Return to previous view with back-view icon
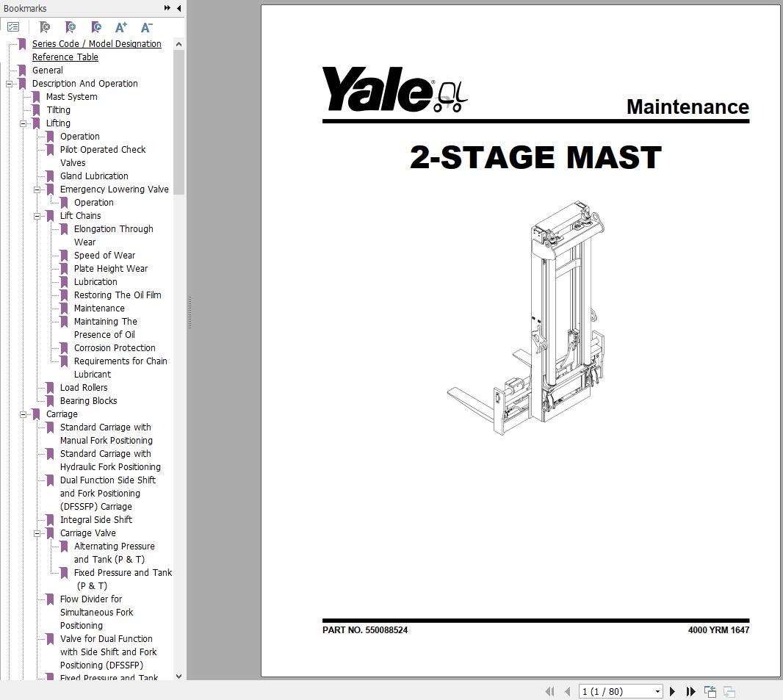783x700 pixels. coord(710,691)
